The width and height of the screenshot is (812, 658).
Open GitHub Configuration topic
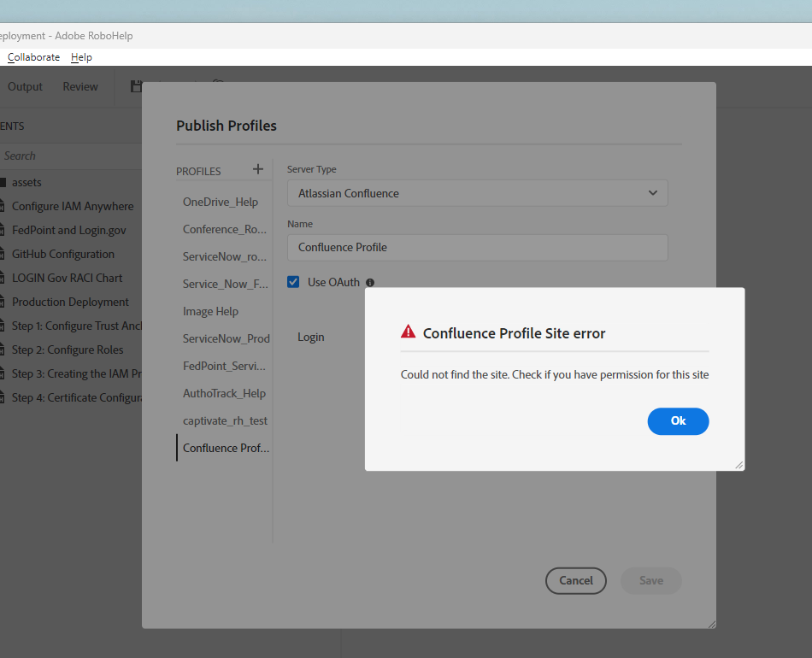coord(63,254)
